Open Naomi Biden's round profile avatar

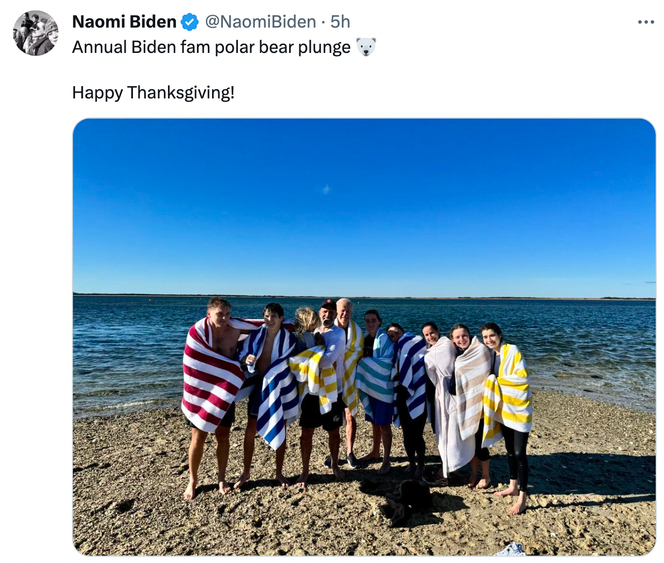click(x=36, y=33)
